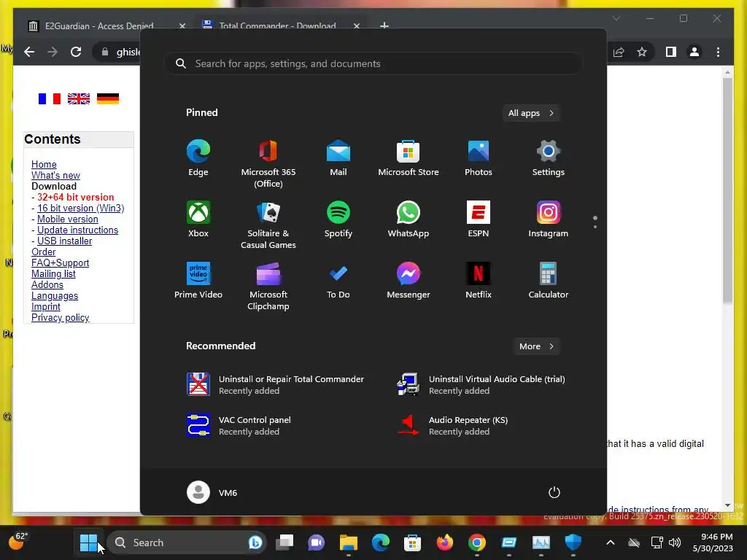Open Chrome profile menu

694,52
